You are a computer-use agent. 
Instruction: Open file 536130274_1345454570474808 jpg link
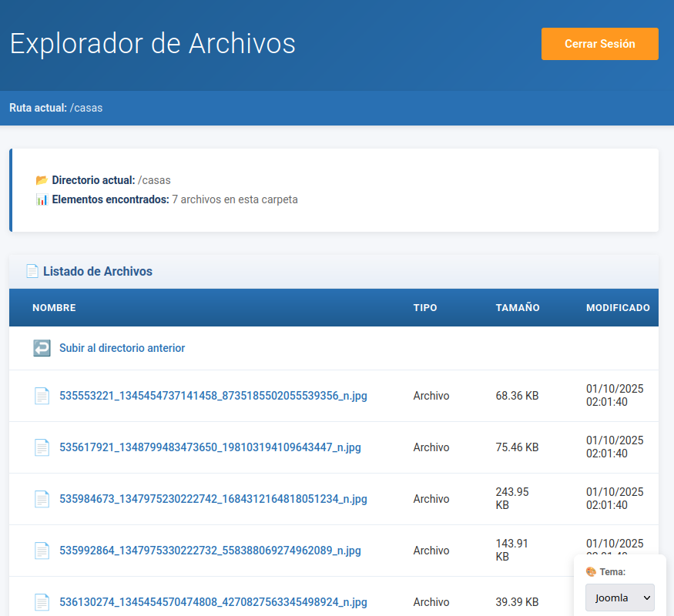213,602
